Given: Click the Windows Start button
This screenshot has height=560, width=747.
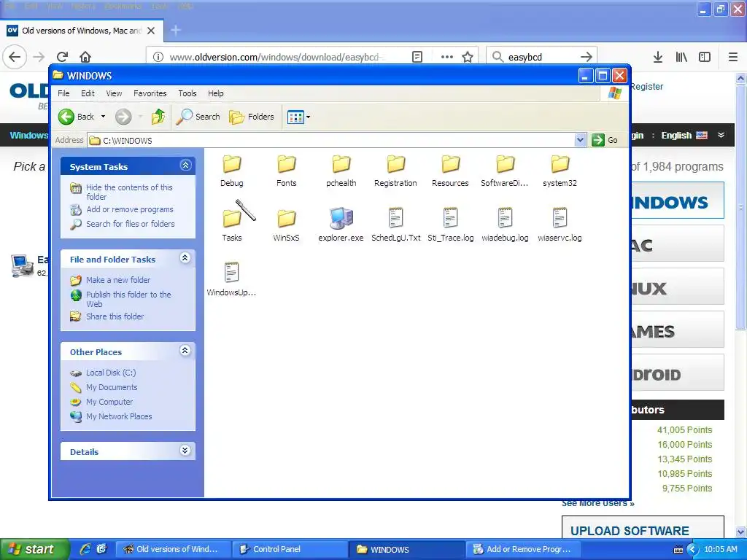Looking at the screenshot, I should tap(34, 549).
